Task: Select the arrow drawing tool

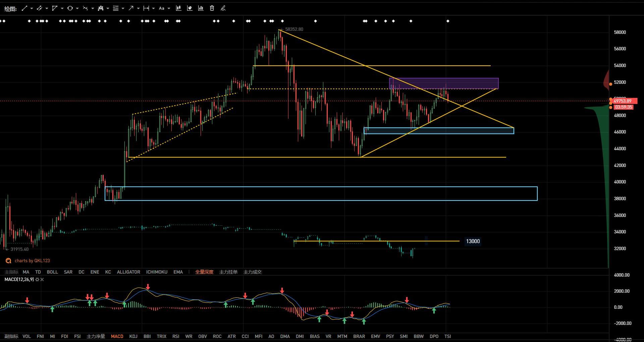Action: [x=131, y=8]
